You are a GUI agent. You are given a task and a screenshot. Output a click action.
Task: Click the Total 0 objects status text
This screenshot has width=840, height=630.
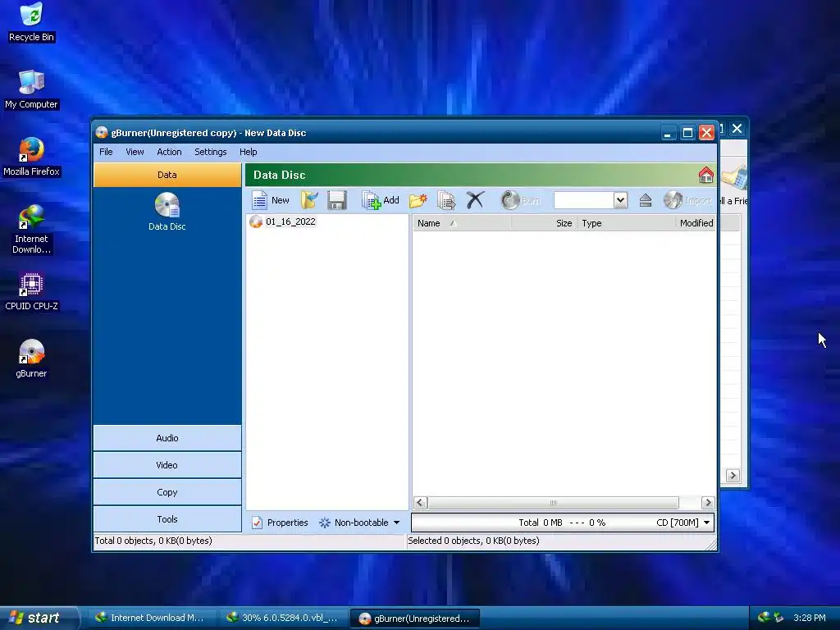pos(153,541)
